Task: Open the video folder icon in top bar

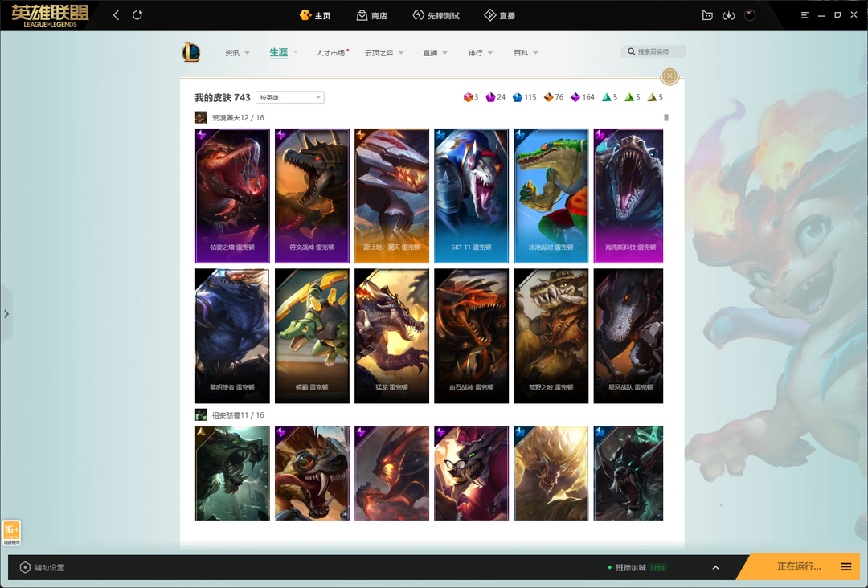Action: click(x=707, y=15)
